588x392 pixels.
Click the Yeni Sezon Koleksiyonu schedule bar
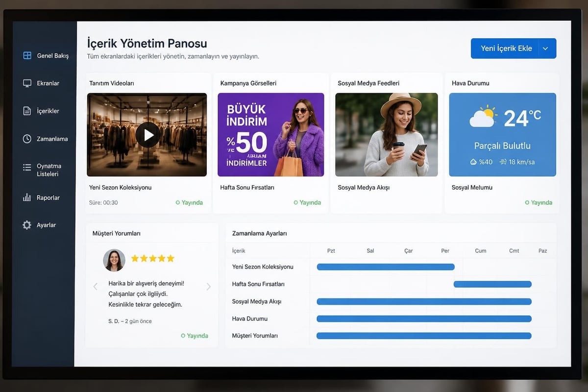pos(386,267)
